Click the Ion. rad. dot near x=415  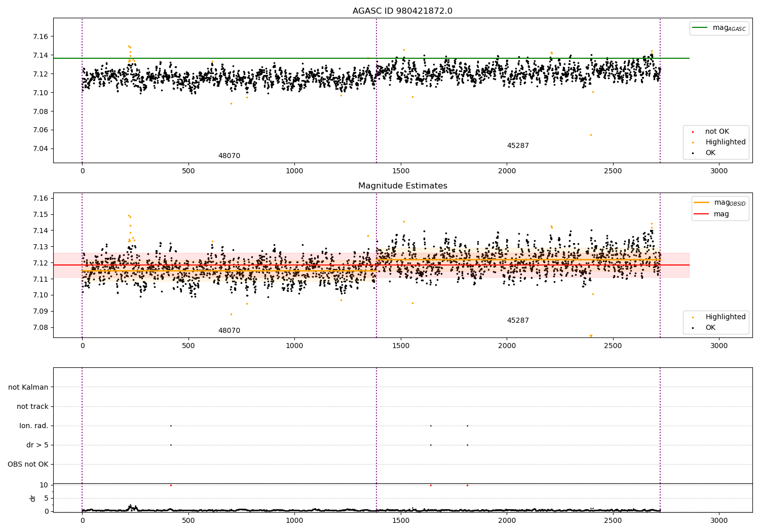click(171, 426)
